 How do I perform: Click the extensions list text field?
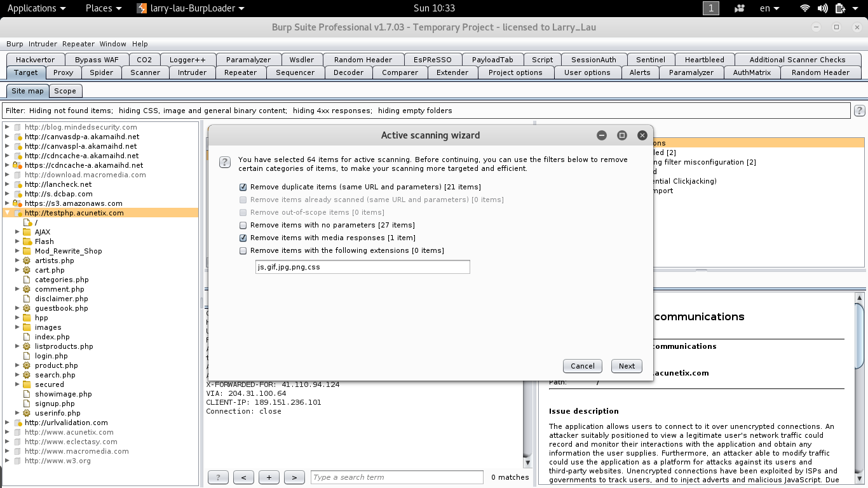363,267
